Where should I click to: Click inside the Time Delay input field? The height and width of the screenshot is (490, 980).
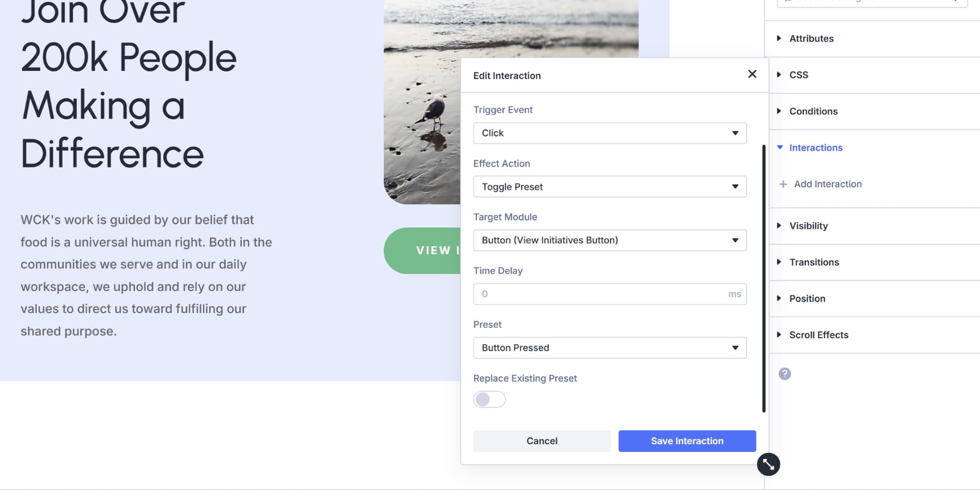click(x=599, y=293)
